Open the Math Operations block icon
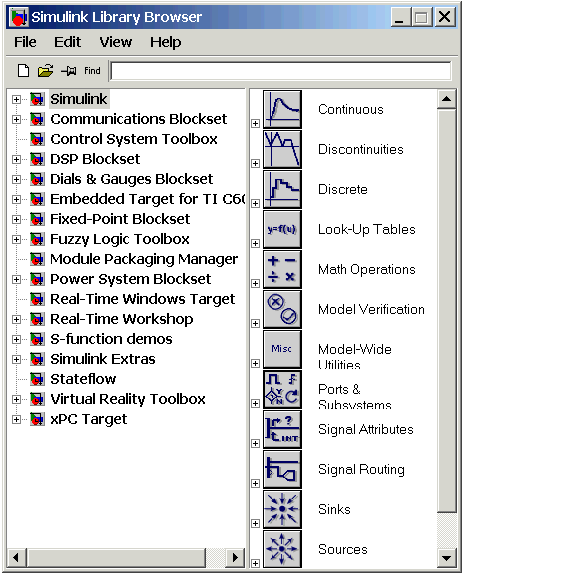The width and height of the screenshot is (580, 577). click(x=282, y=269)
